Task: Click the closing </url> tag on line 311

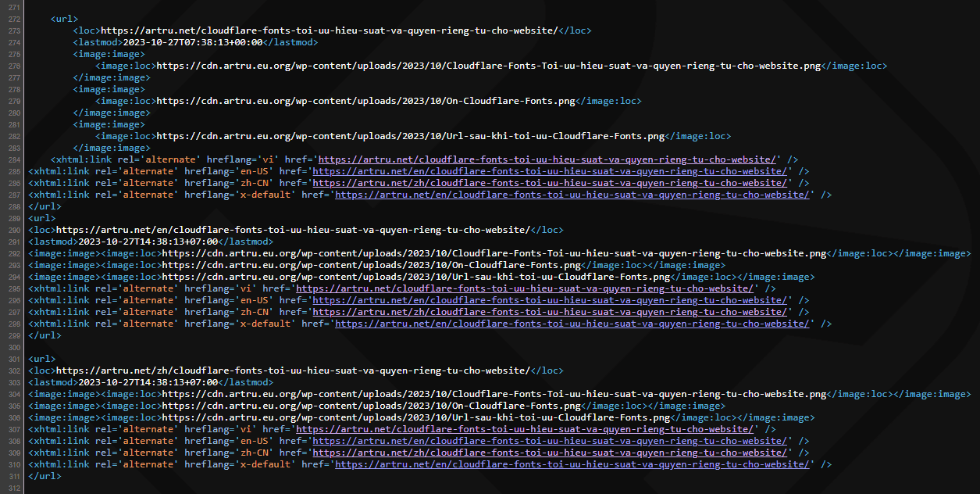Action: click(45, 476)
